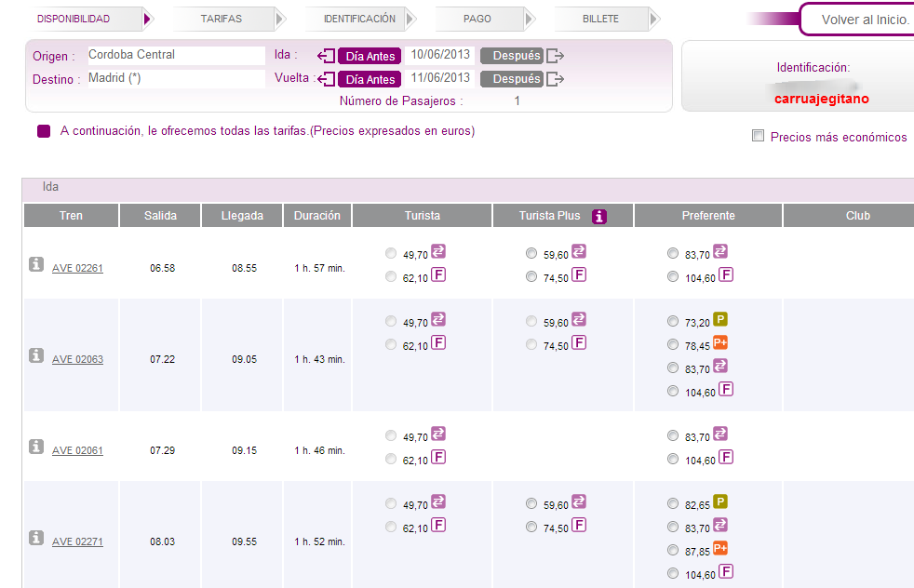The height and width of the screenshot is (588, 914).
Task: Click the Vuelta date field 11/06/2013
Action: point(440,78)
